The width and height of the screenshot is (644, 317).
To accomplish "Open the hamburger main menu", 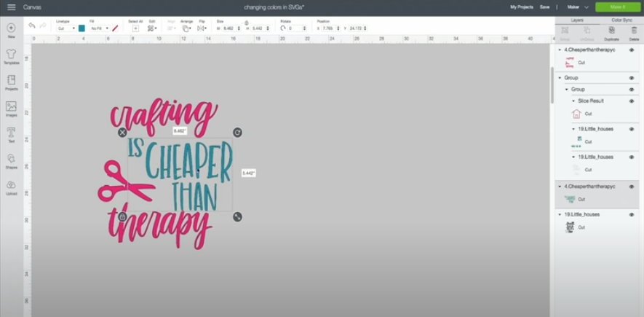I will coord(12,7).
